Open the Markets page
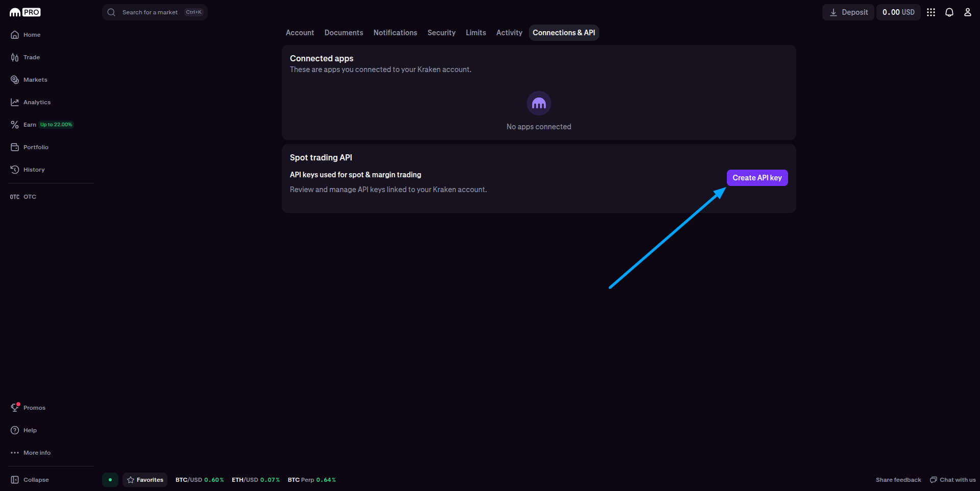Image resolution: width=980 pixels, height=491 pixels. [x=29, y=80]
